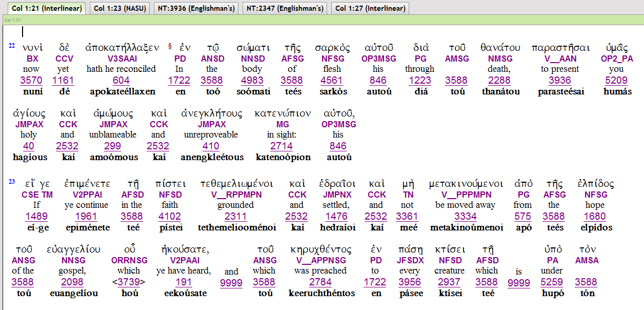The width and height of the screenshot is (644, 310).
Task: Open Strong's number 1161 link
Action: click(x=64, y=81)
